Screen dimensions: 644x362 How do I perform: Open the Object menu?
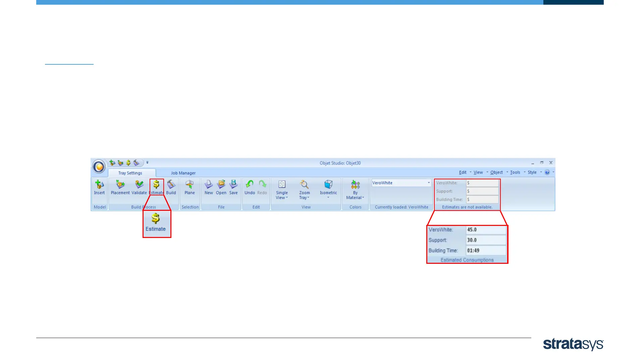point(496,173)
